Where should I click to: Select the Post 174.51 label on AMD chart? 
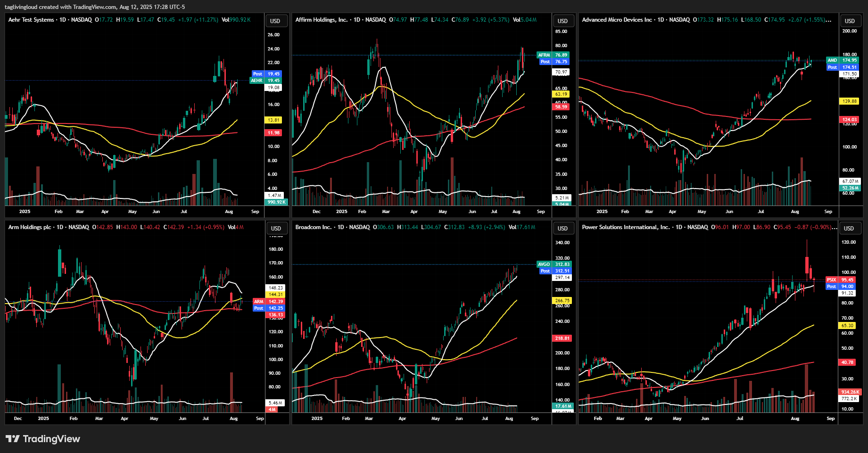(x=843, y=67)
